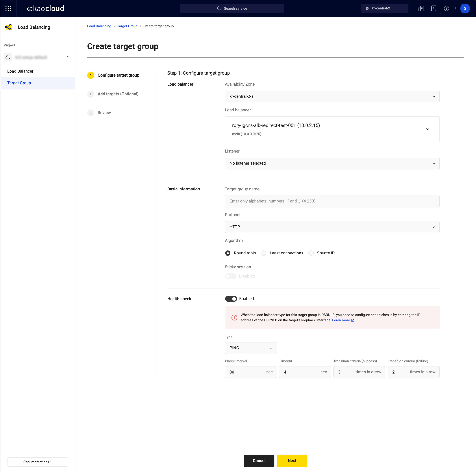The width and height of the screenshot is (476, 473).
Task: Click the kakaocloud logo
Action: pos(45,8)
